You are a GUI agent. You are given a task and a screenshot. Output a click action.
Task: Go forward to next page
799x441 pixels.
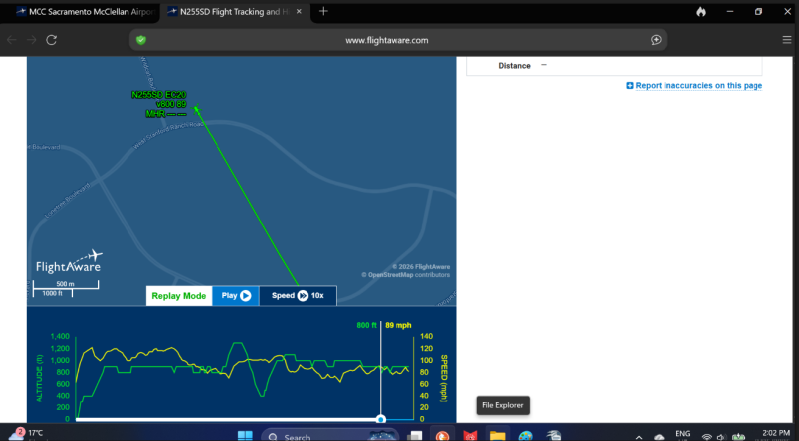pyautogui.click(x=32, y=40)
